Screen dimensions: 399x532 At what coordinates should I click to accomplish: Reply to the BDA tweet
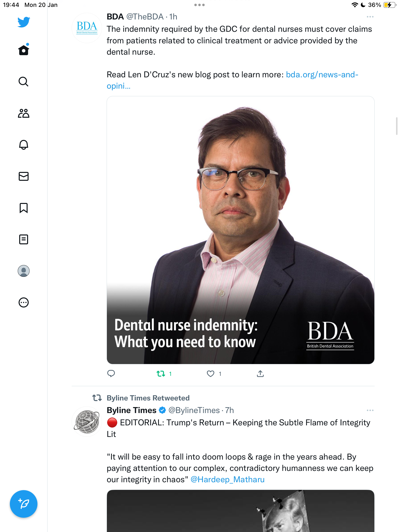111,374
